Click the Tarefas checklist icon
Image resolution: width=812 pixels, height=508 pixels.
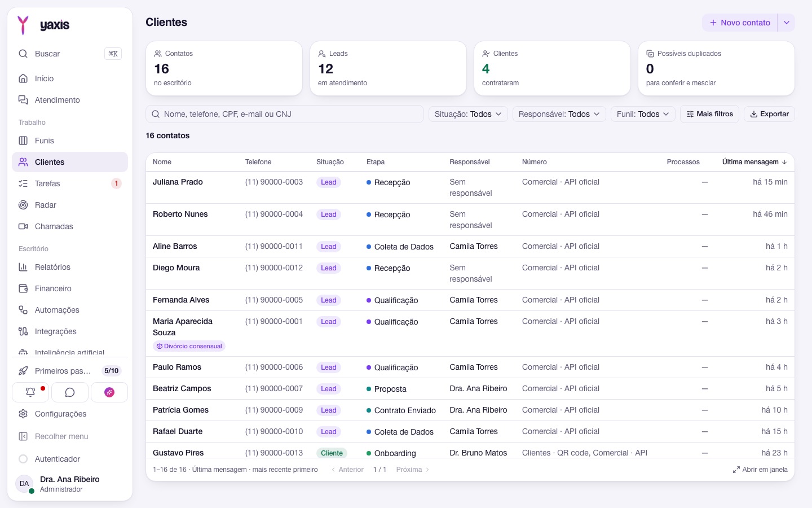click(x=23, y=183)
